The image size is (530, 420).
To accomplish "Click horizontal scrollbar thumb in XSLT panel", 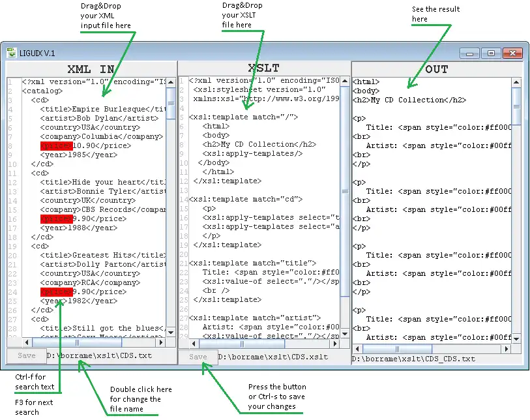I will click(x=242, y=344).
